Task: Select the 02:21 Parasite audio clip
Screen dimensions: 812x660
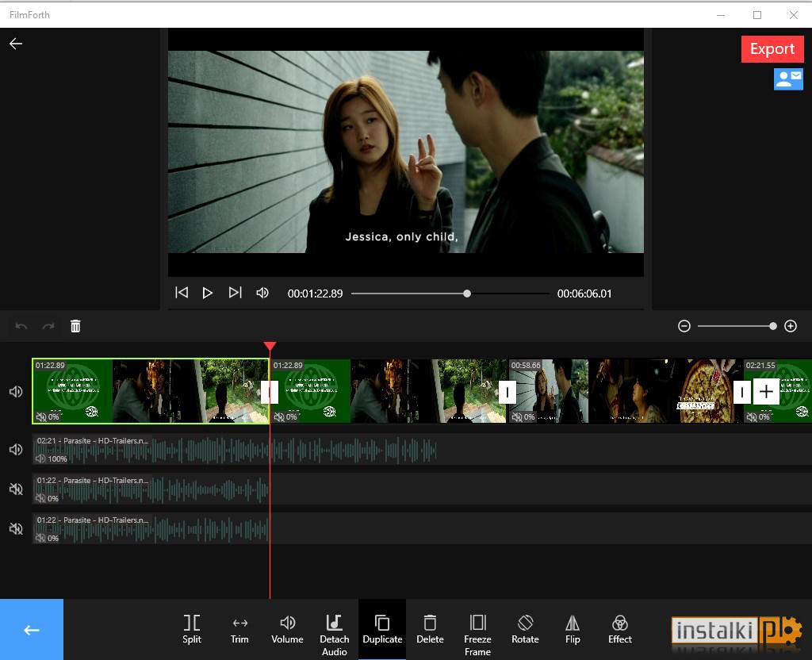Action: (x=235, y=449)
